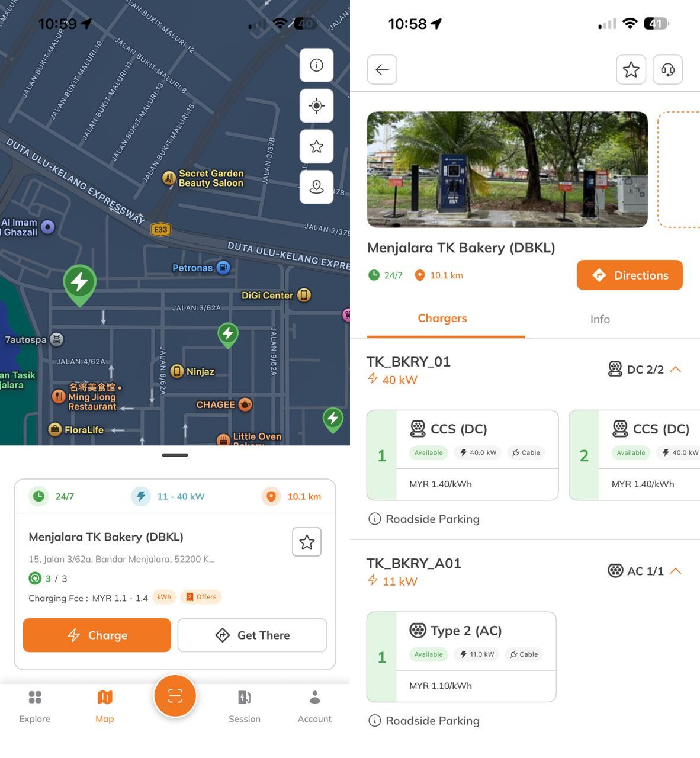
Task: Contact support via headset icon
Action: 667,70
